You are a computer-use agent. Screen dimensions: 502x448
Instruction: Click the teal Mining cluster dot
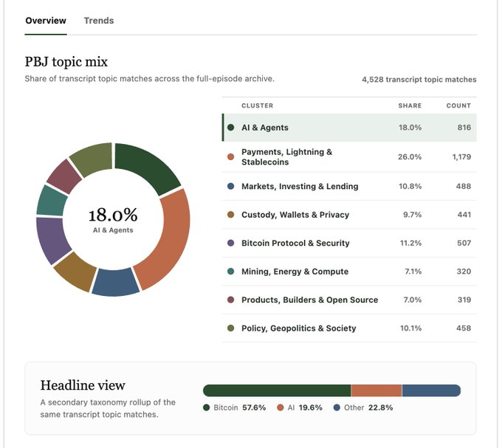click(x=230, y=272)
